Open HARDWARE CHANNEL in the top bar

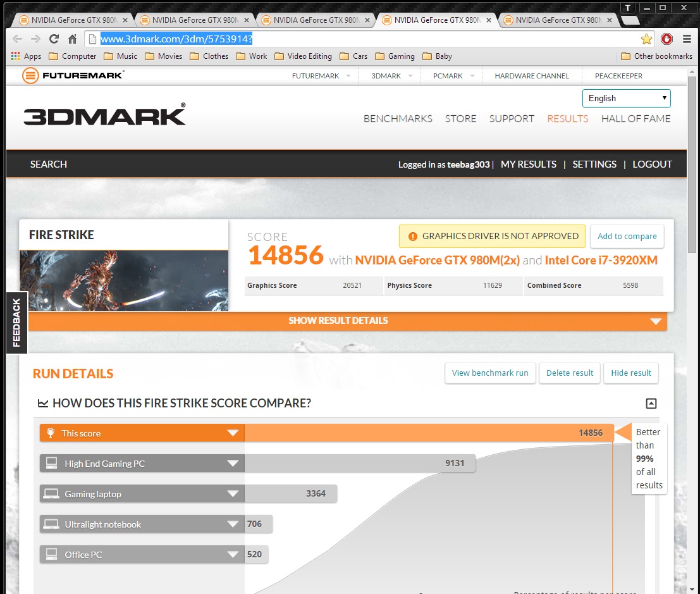[x=532, y=76]
